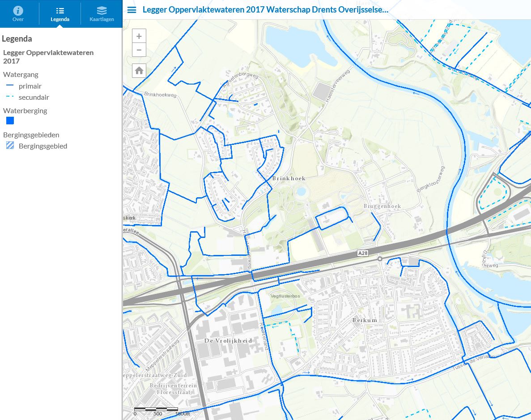Click the hamburger menu icon
This screenshot has width=531, height=420.
pos(132,10)
